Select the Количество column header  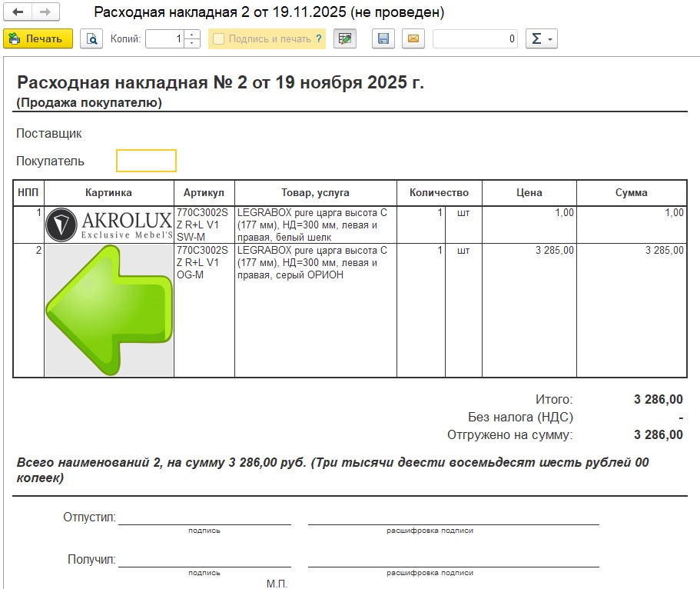pyautogui.click(x=440, y=192)
